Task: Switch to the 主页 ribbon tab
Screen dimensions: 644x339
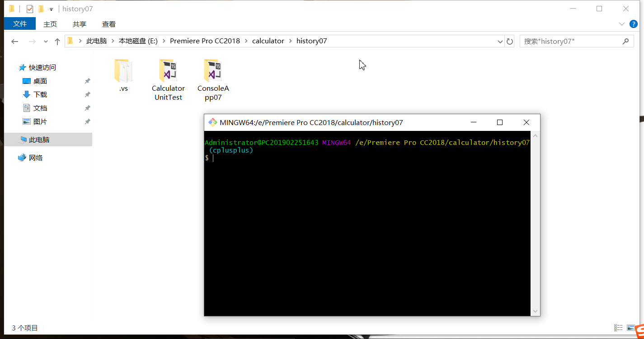Action: pyautogui.click(x=50, y=24)
